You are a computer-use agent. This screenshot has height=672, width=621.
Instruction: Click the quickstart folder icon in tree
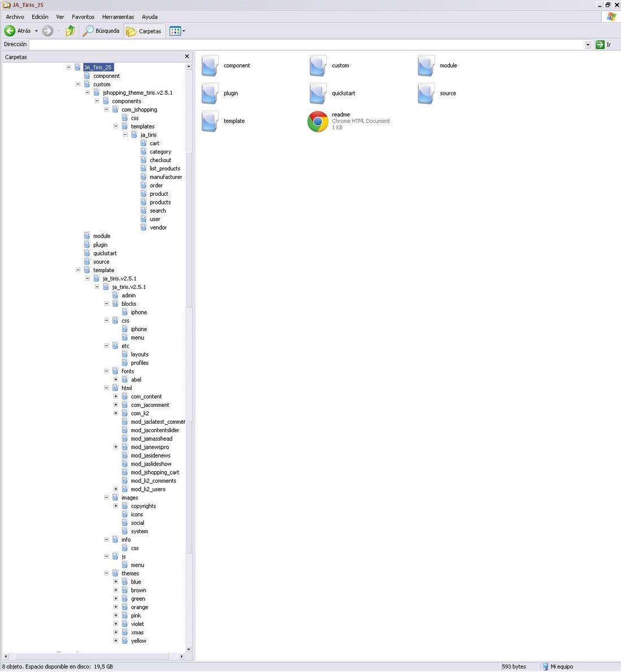pyautogui.click(x=87, y=253)
